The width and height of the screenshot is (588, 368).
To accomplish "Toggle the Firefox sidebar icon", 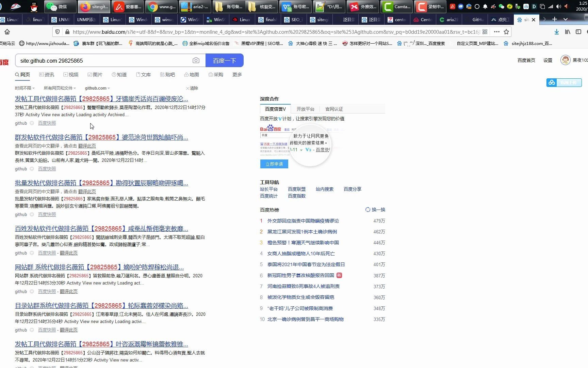I will (x=578, y=32).
